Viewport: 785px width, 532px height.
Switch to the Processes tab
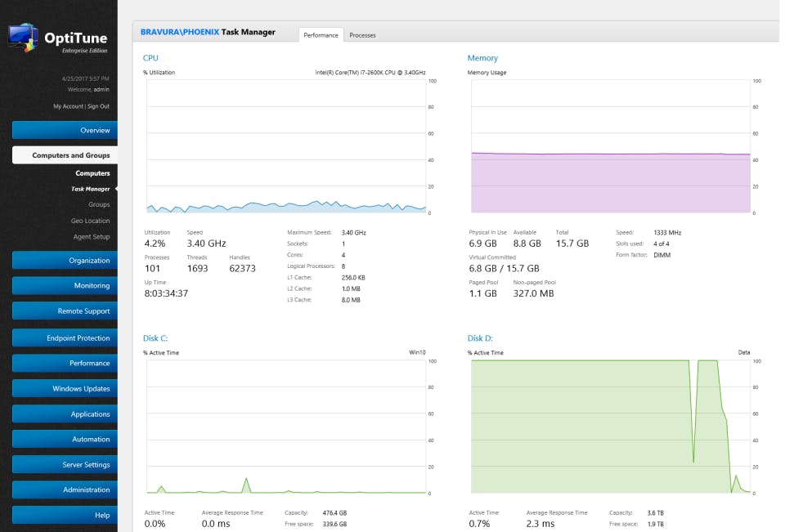coord(362,35)
